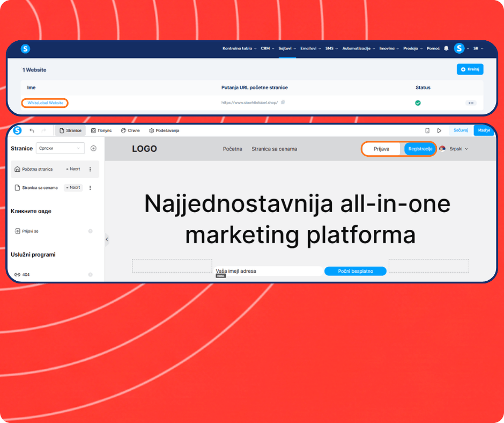Switch to the Попупс tab
The height and width of the screenshot is (423, 504).
click(x=101, y=130)
